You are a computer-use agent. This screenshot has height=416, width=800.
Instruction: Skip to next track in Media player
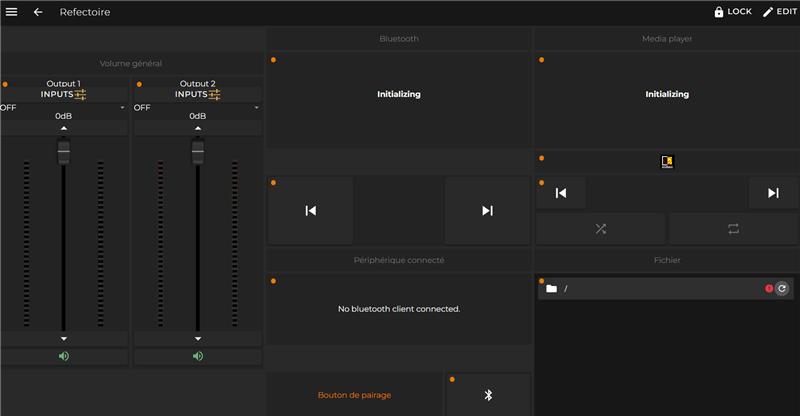pyautogui.click(x=773, y=193)
